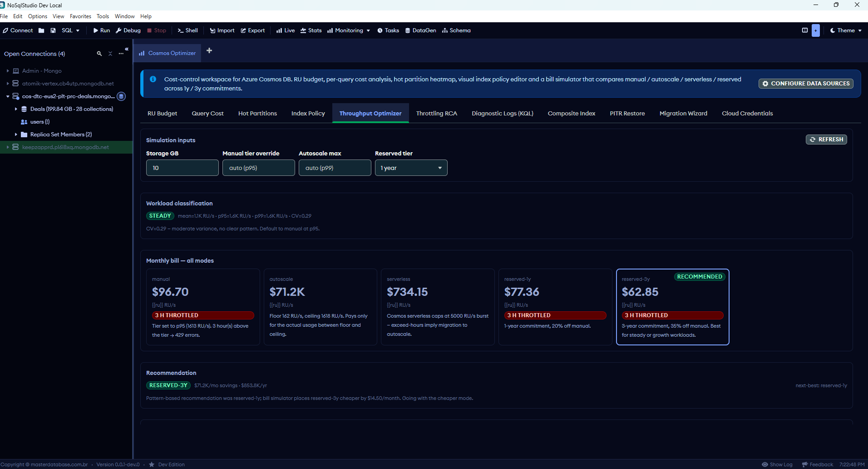Click the Stop toolbar button
Viewport: 868px width, 469px height.
pos(157,30)
